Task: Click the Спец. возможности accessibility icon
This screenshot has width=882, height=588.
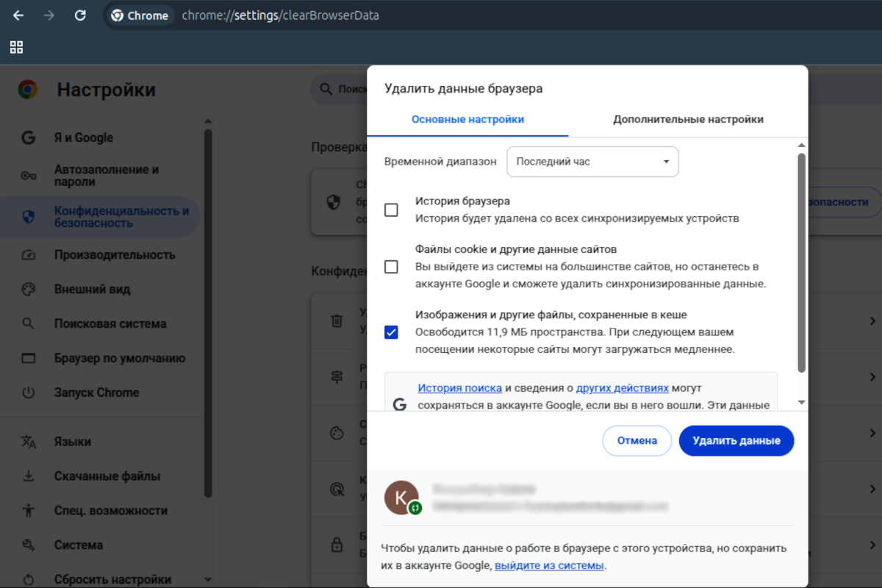Action: 29,510
